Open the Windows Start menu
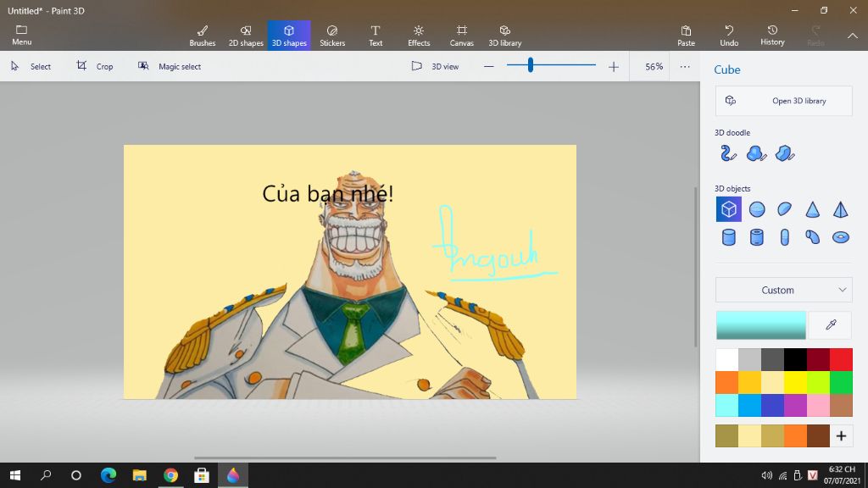Viewport: 868px width, 488px height. 15,475
